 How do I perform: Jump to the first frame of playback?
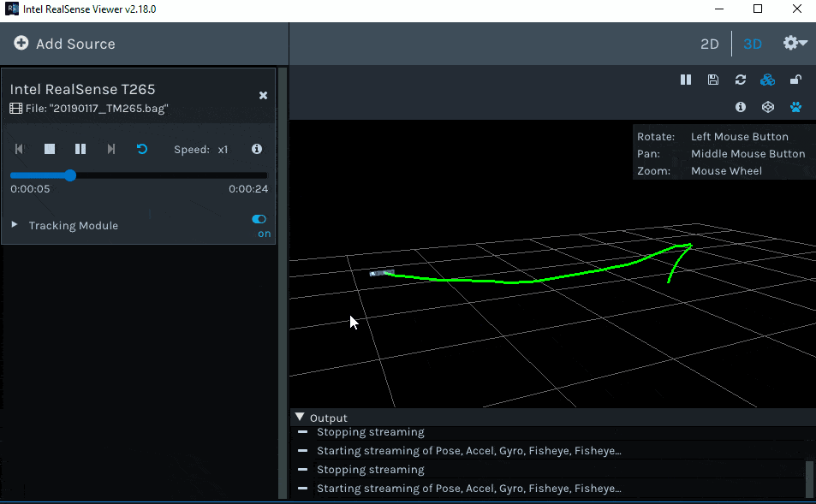tap(19, 149)
